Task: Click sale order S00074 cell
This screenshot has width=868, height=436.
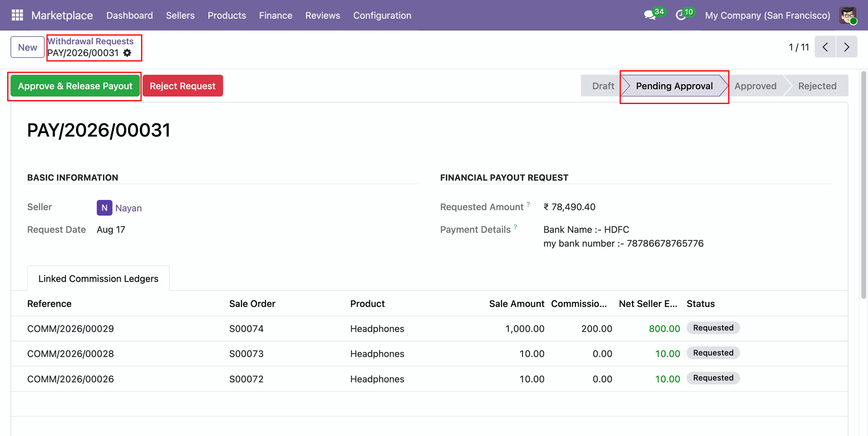Action: 246,329
